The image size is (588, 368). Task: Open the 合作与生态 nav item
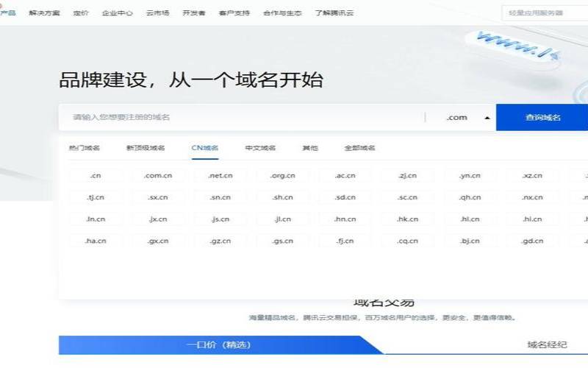tap(282, 13)
